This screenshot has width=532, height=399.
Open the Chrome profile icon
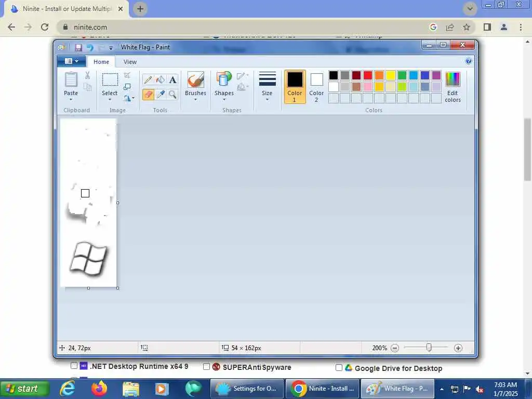(504, 27)
